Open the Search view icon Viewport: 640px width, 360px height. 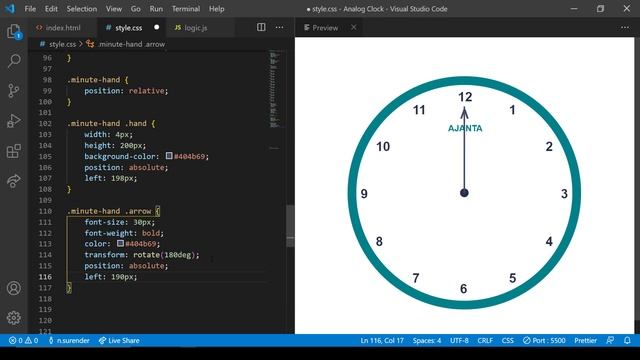point(13,61)
